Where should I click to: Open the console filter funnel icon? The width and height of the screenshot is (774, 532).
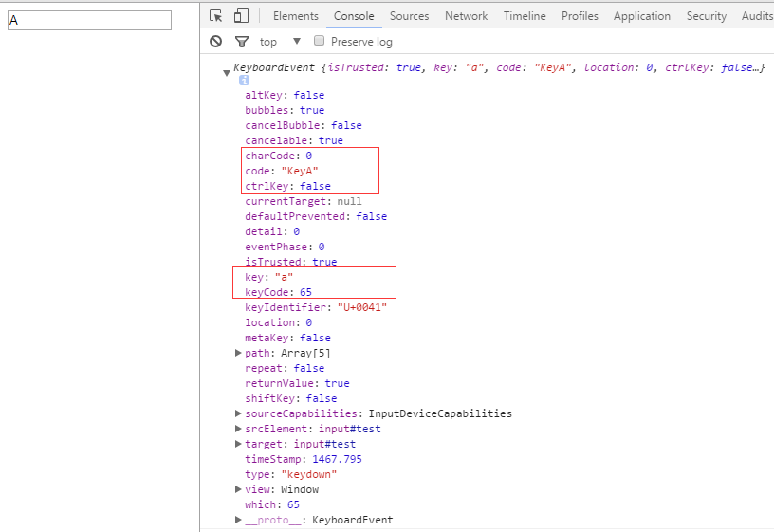coord(241,42)
